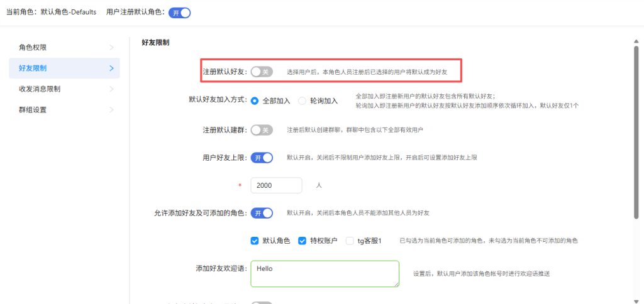Click the hint 注册后默认创建群聊
Screen dimensions: 644x304
pos(355,130)
